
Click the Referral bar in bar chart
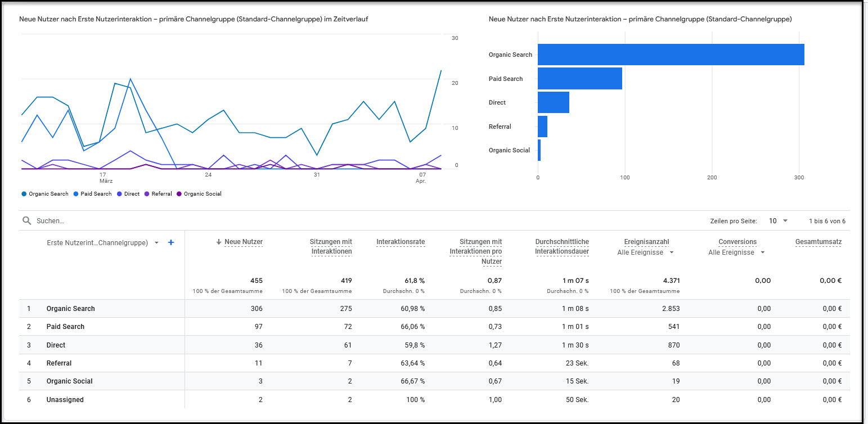(x=543, y=127)
